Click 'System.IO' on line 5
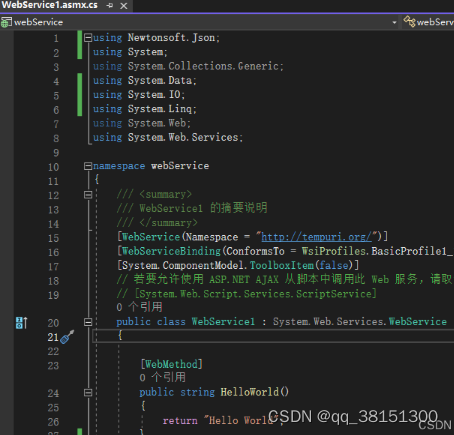 154,95
